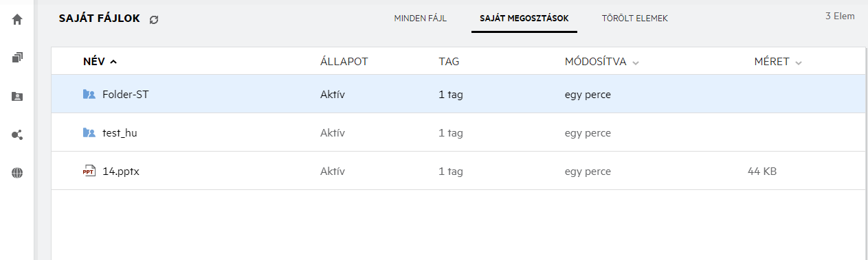
Task: Open the recent files sidebar icon
Action: (17, 58)
